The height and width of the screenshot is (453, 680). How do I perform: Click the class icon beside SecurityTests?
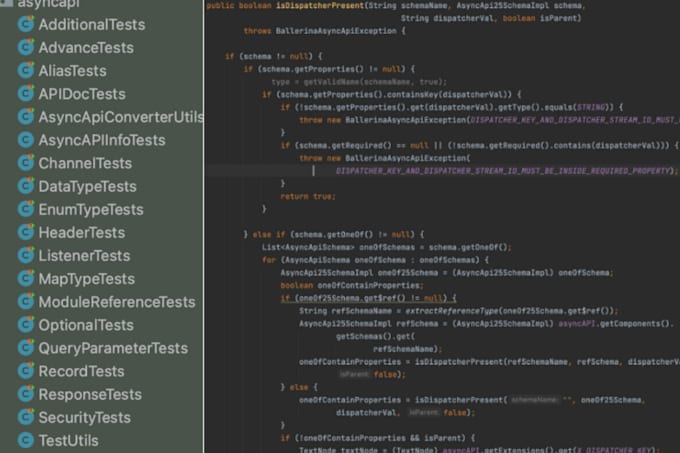pyautogui.click(x=26, y=417)
